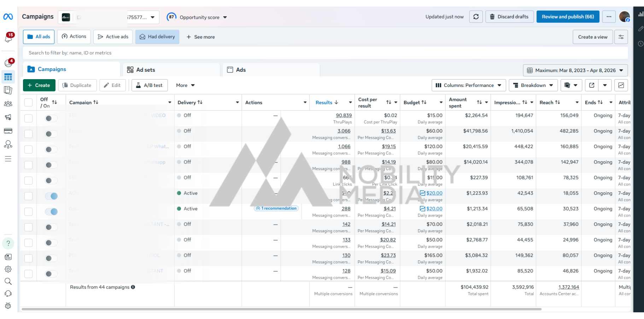The width and height of the screenshot is (644, 319).
Task: Open the three-dots more options menu
Action: pyautogui.click(x=609, y=17)
